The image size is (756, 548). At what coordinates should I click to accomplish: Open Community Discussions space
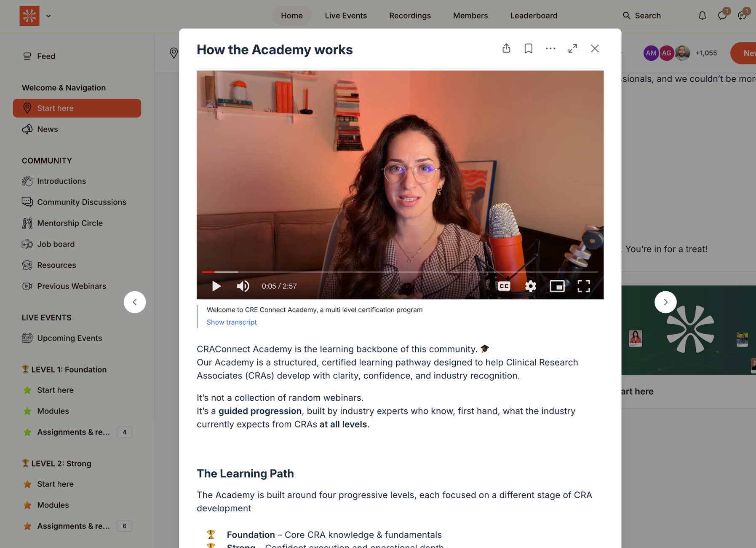(x=77, y=202)
